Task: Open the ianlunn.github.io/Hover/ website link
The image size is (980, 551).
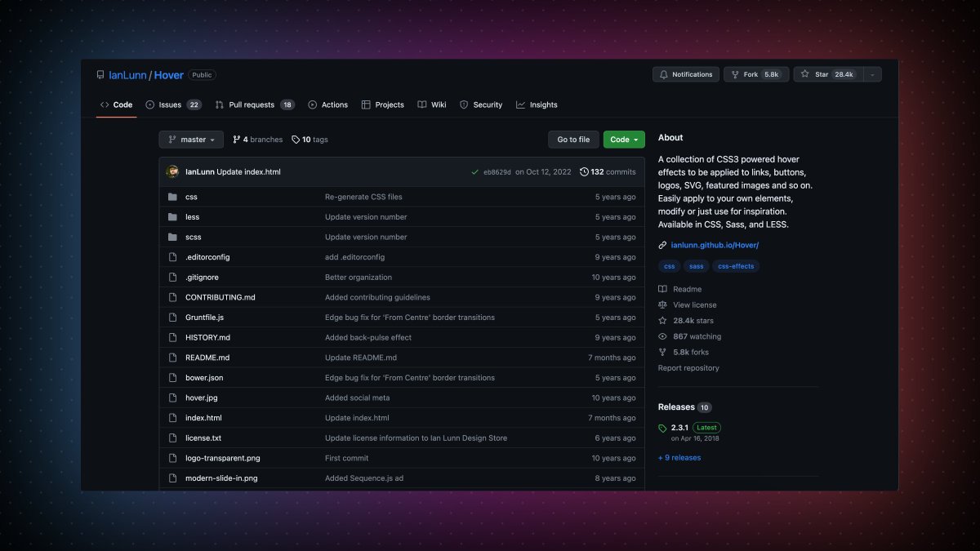Action: 715,245
